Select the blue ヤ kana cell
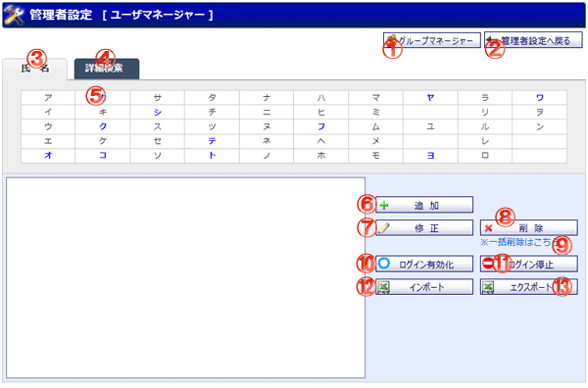This screenshot has height=388, width=588. (430, 97)
